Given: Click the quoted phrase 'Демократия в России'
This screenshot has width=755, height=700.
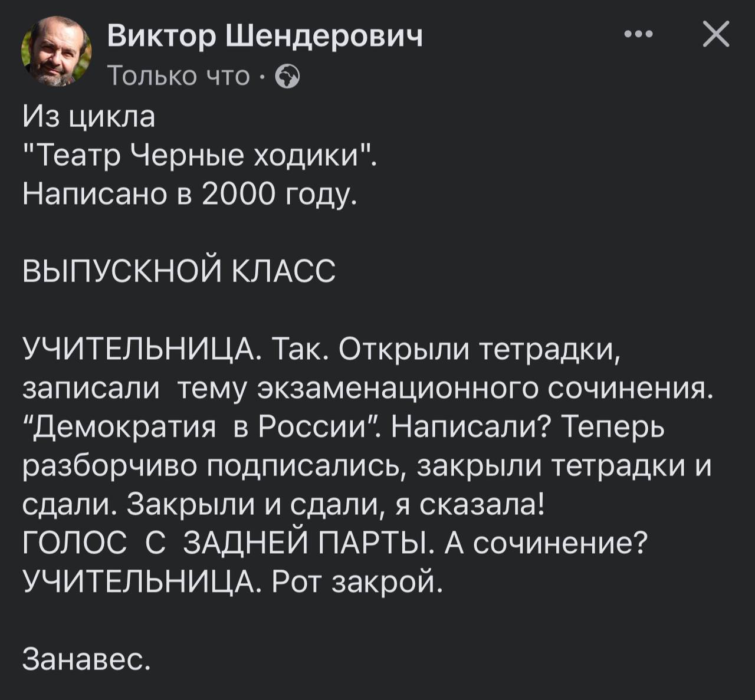Looking at the screenshot, I should (x=201, y=428).
